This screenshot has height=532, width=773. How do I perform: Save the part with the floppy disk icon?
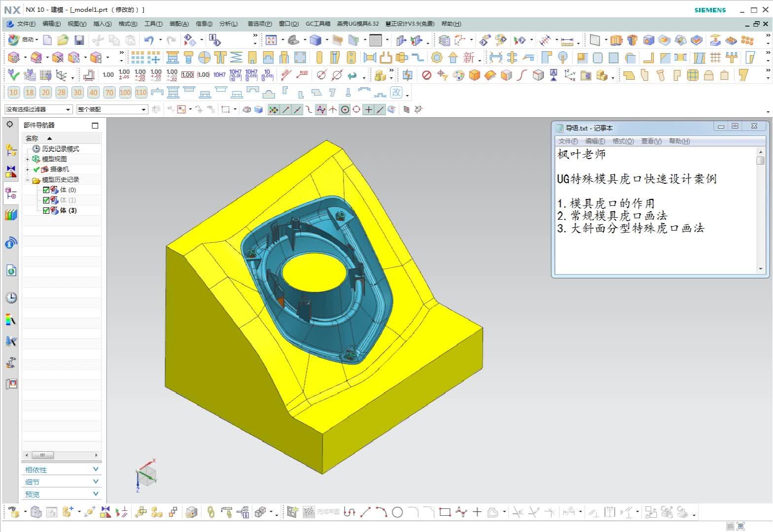coord(79,40)
